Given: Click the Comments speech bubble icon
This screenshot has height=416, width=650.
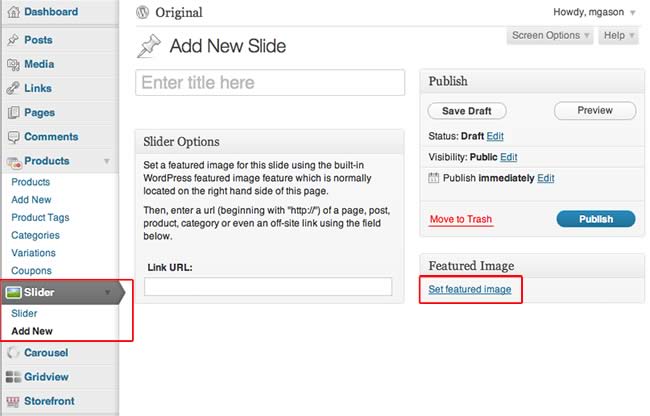Looking at the screenshot, I should (13, 137).
